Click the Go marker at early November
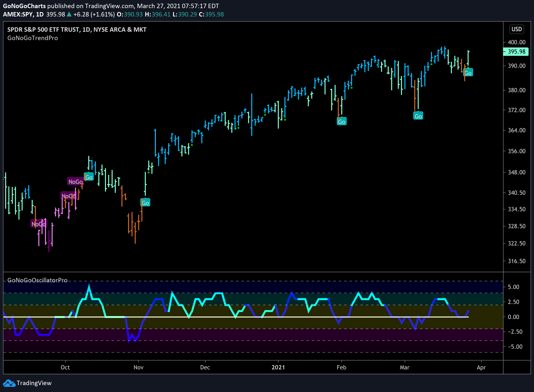 pyautogui.click(x=145, y=203)
